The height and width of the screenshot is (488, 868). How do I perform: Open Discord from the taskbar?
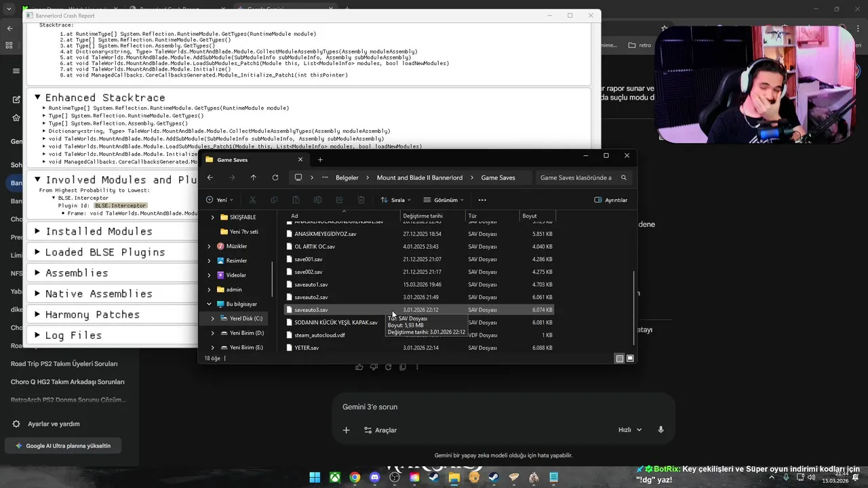[x=374, y=477]
